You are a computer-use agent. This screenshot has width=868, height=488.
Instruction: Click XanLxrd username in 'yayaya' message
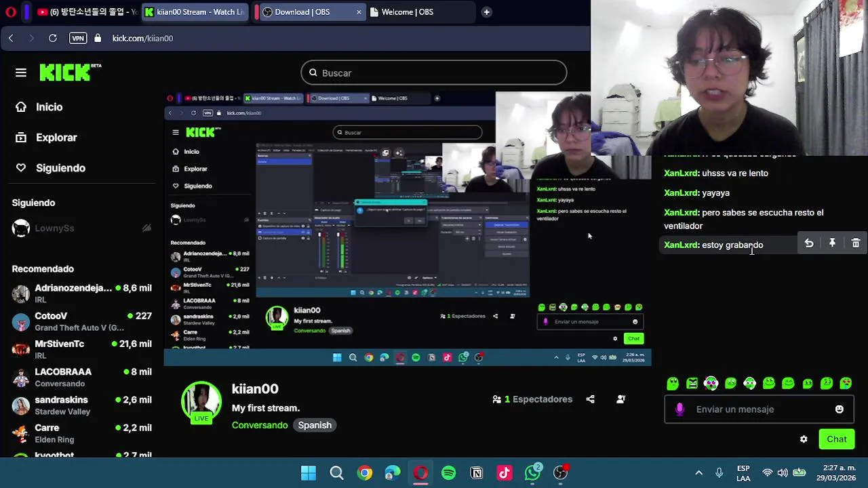point(680,193)
